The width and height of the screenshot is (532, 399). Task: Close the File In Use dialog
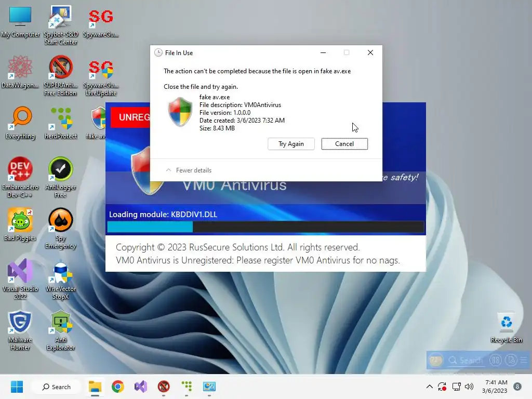pos(370,52)
